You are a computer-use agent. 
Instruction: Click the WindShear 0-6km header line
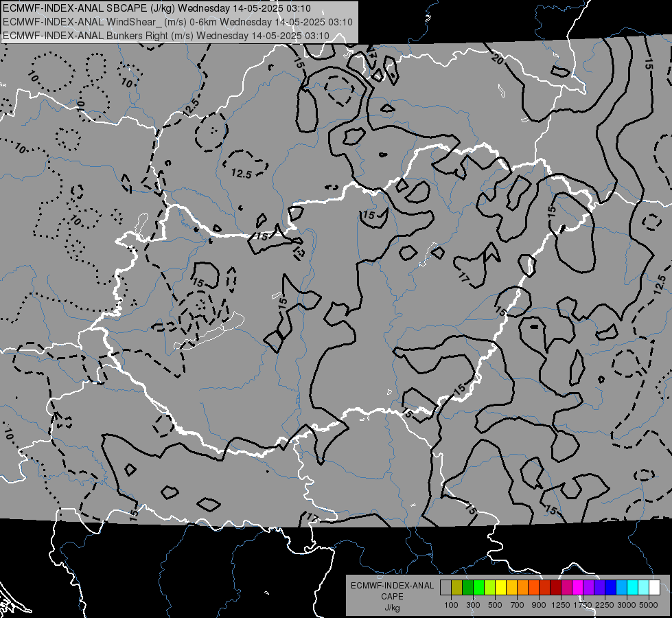coord(178,22)
